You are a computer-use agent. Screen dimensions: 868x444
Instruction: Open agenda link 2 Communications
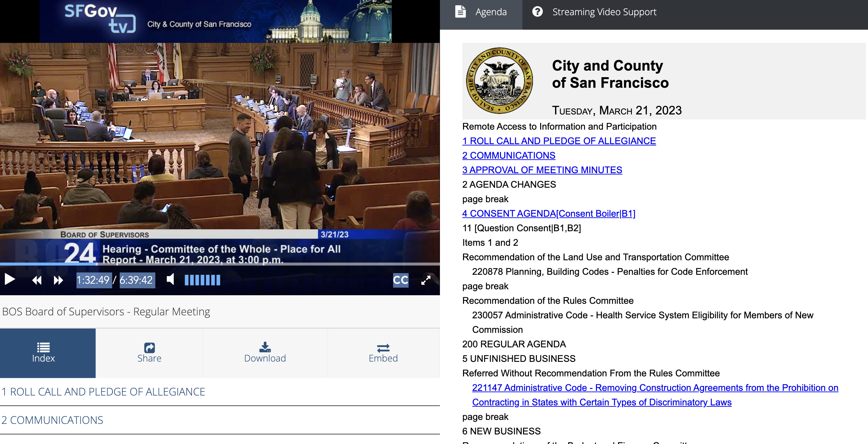pos(509,155)
